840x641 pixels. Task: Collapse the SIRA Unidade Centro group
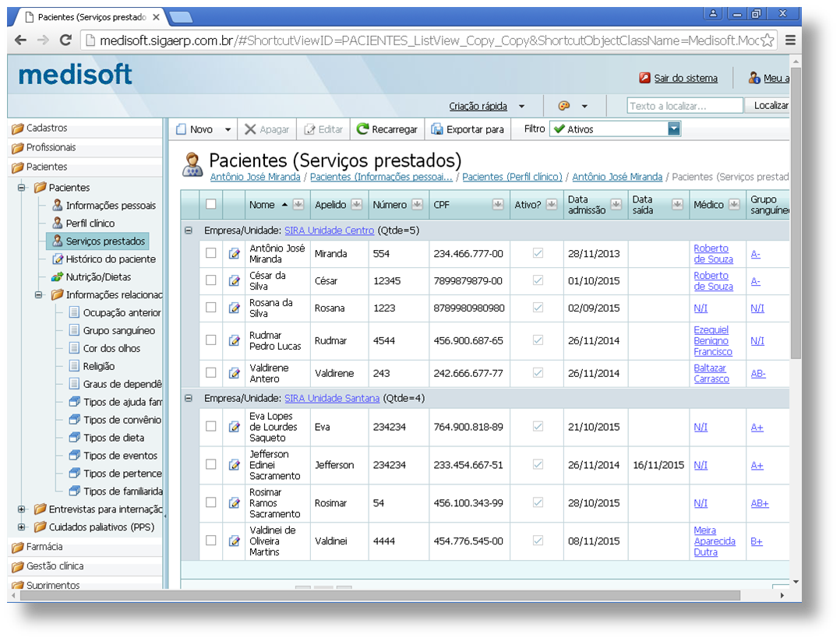[x=188, y=231]
